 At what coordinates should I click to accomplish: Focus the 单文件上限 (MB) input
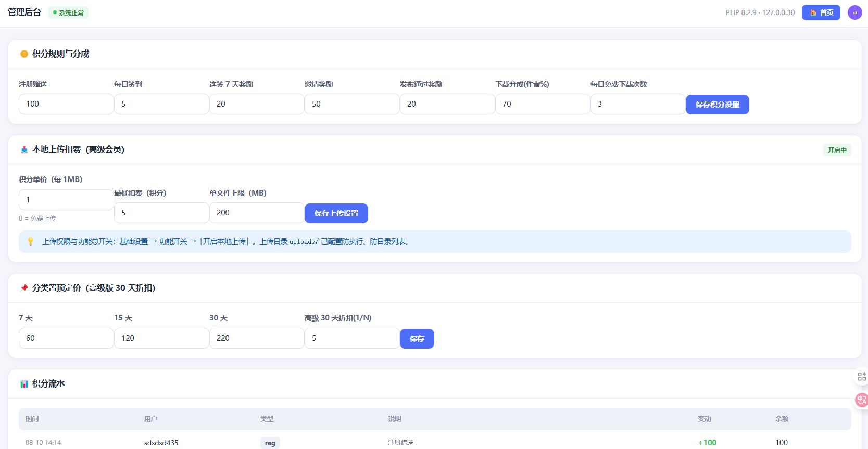[x=257, y=213]
